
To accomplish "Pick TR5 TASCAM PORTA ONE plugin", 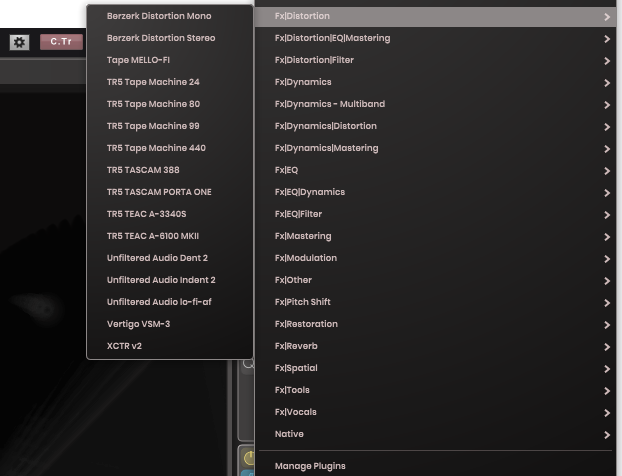I will (x=170, y=192).
